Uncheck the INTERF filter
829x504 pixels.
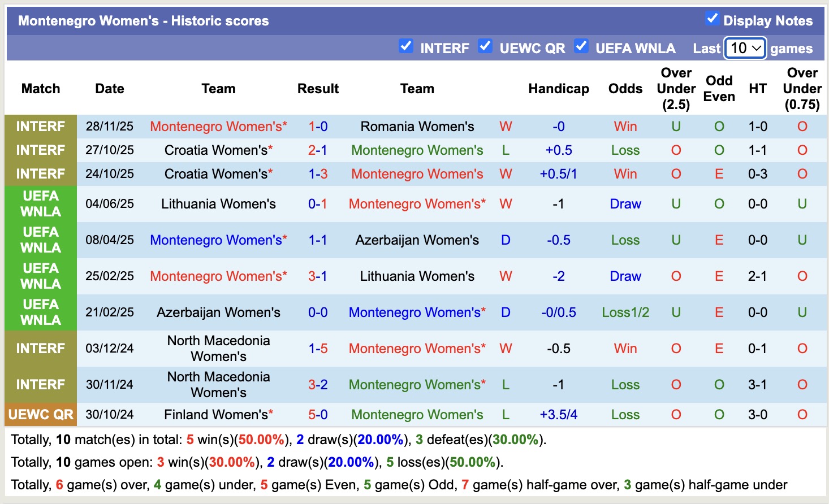(x=406, y=46)
